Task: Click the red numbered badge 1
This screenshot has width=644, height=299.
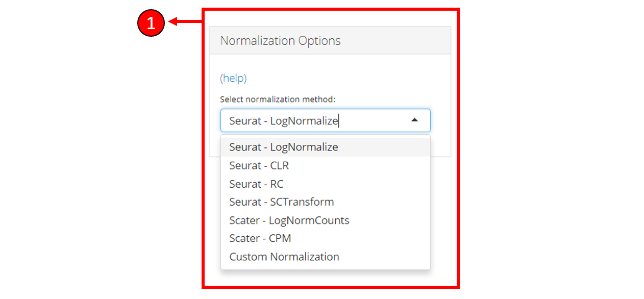Action: coord(151,23)
